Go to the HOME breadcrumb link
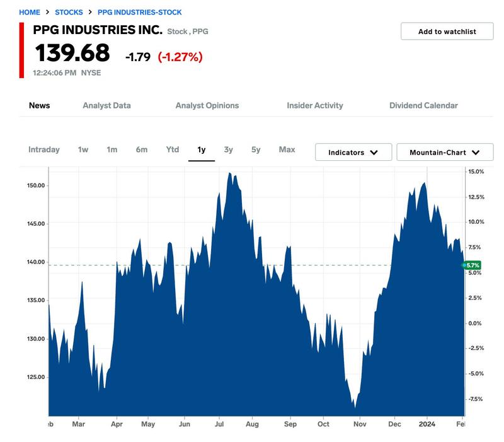This screenshot has height=442, width=504. [x=30, y=12]
